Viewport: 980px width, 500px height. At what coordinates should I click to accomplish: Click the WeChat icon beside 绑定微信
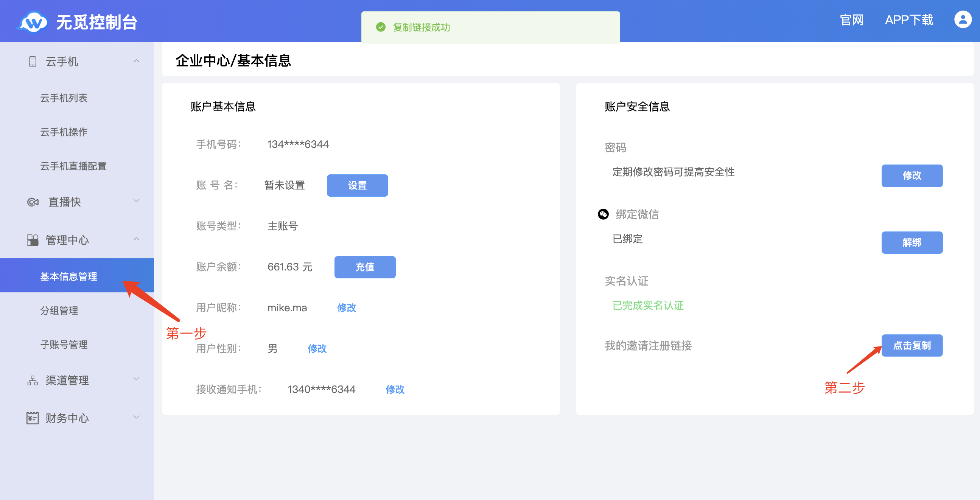point(604,214)
